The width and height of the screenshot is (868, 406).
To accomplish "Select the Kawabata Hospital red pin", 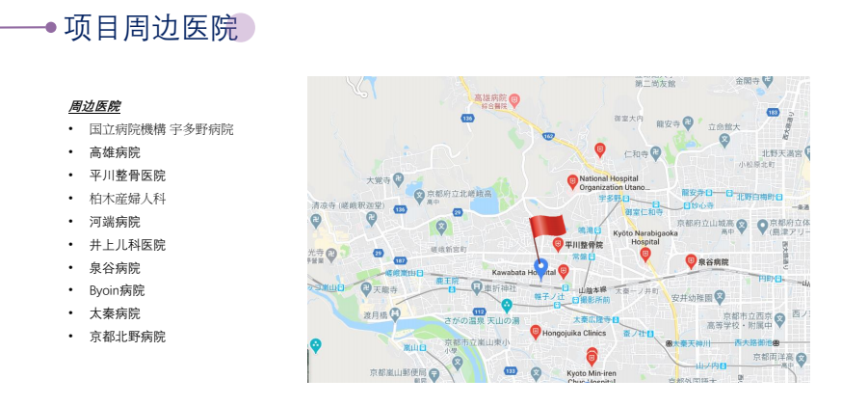I will pyautogui.click(x=564, y=271).
